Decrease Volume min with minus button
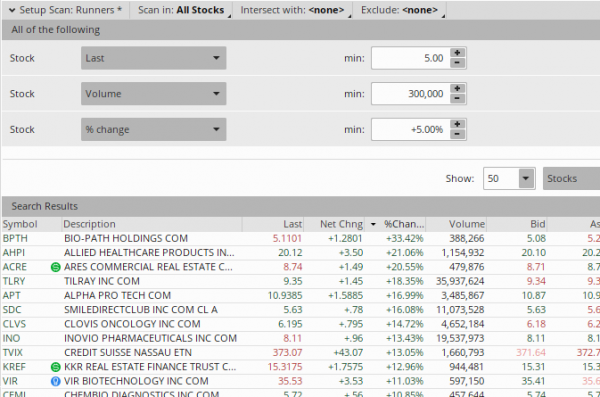The width and height of the screenshot is (600, 397). 457,98
